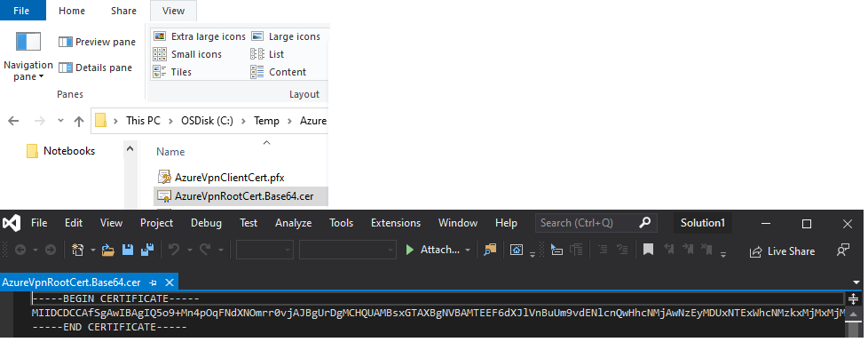Switch to the Share ribbon tab

pyautogui.click(x=124, y=10)
